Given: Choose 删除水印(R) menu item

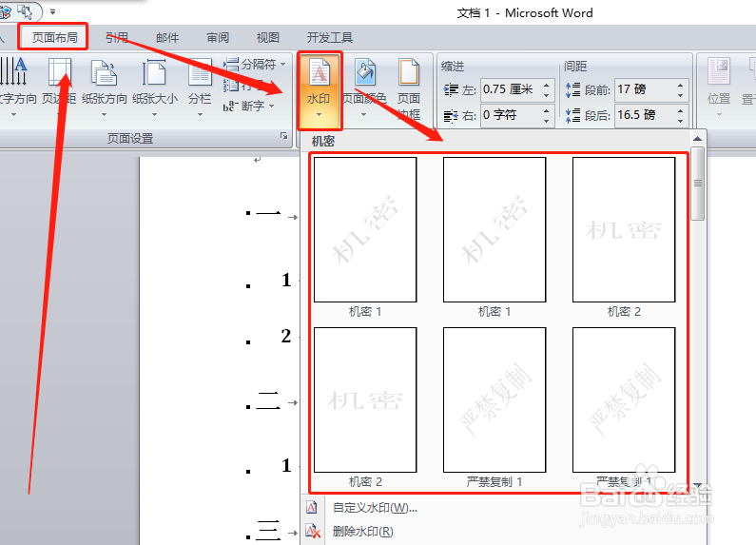Looking at the screenshot, I should tap(363, 532).
